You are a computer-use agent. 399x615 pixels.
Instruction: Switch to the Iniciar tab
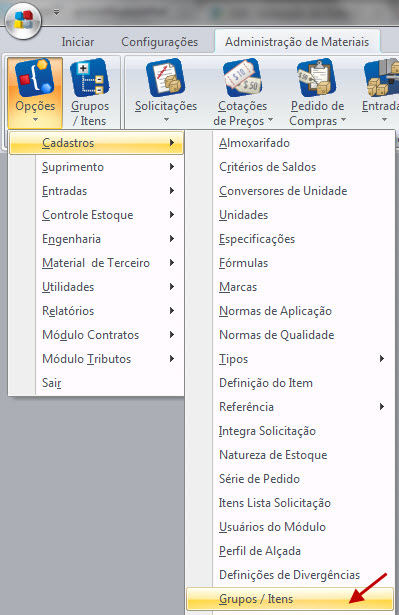pos(78,42)
